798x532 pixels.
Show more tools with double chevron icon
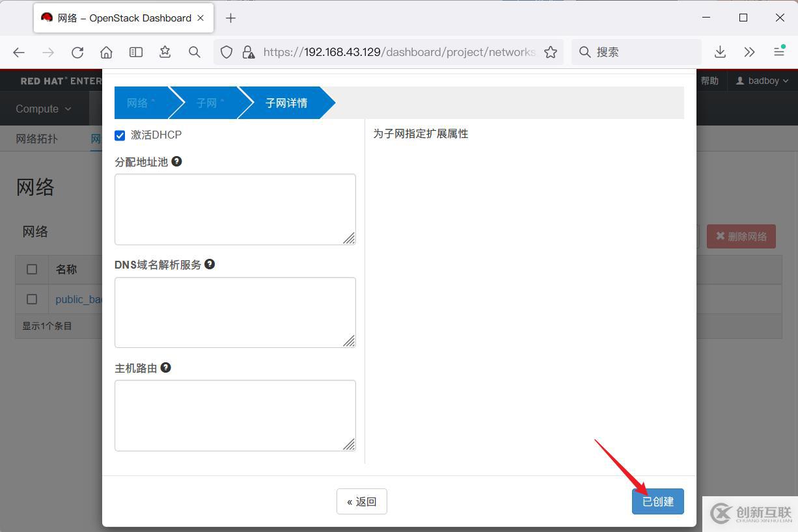coord(749,52)
